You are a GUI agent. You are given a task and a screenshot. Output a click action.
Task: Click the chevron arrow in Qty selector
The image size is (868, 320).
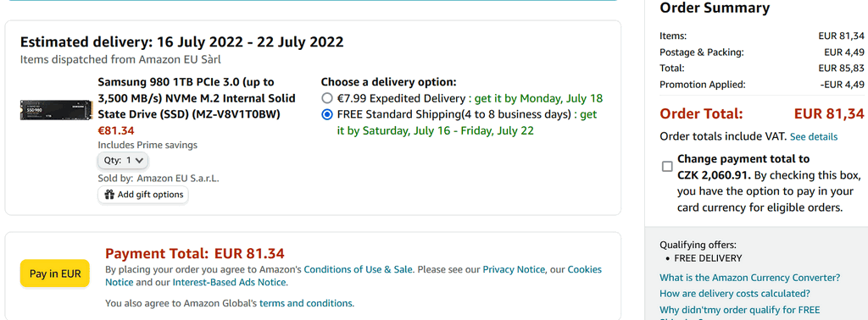[x=139, y=160]
